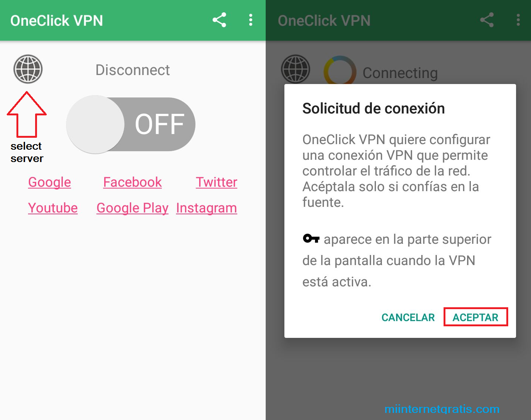Tap the globe select-server icon on left screen
The height and width of the screenshot is (420, 531).
coord(28,69)
